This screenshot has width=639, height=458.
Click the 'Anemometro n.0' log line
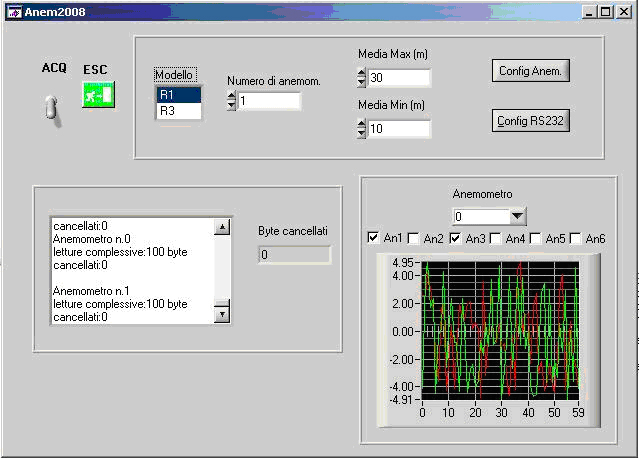click(x=91, y=239)
